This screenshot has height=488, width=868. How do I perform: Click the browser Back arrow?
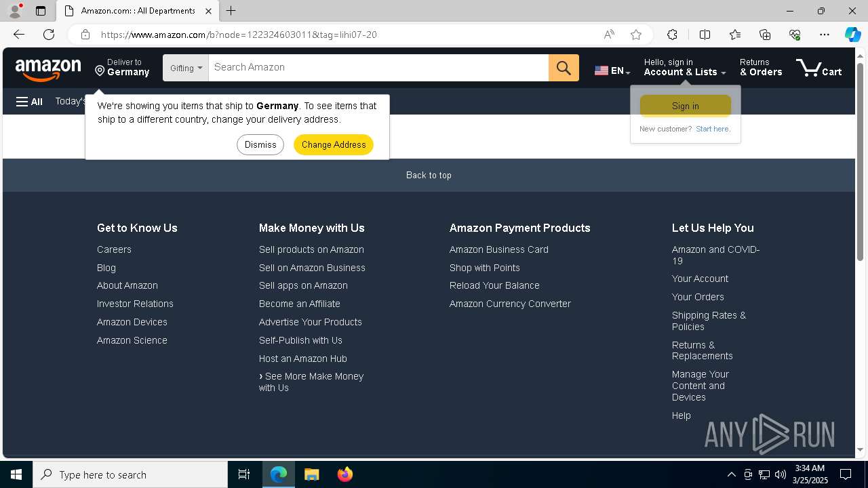point(19,35)
